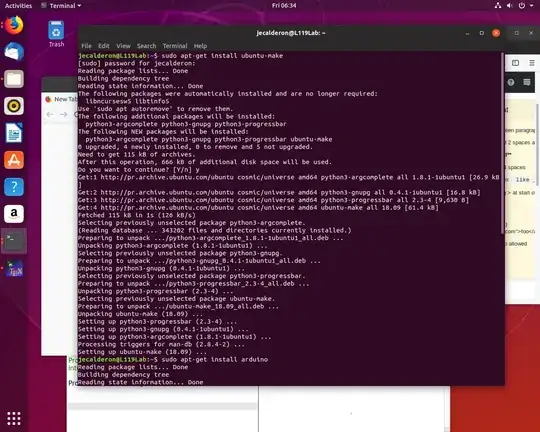
Task: Open the terminal's File menu
Action: 86,46
